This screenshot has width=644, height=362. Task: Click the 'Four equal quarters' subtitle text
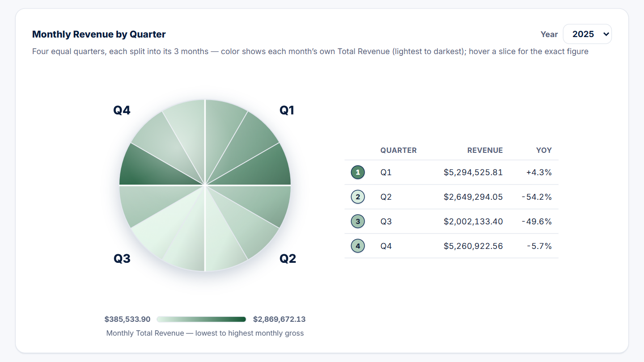click(310, 51)
